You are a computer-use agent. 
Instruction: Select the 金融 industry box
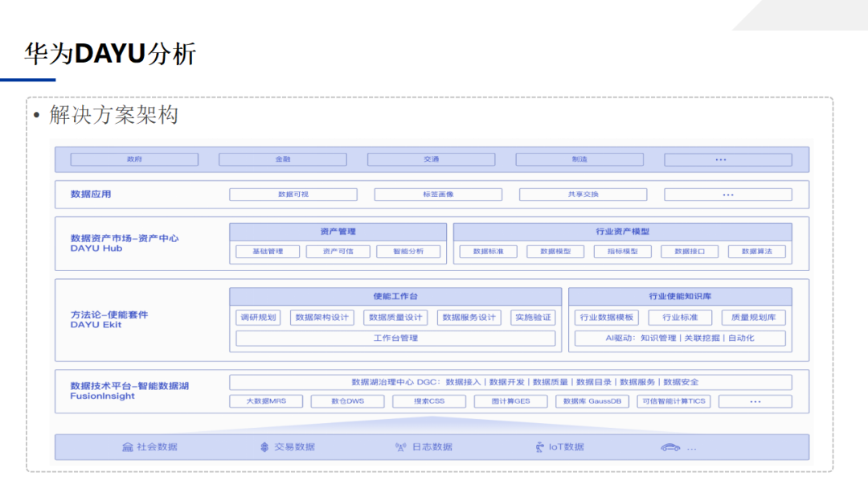[283, 159]
